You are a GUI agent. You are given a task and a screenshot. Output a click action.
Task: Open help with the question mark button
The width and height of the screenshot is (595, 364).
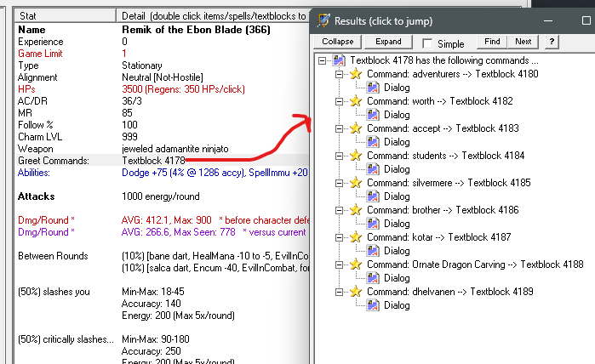(x=552, y=42)
